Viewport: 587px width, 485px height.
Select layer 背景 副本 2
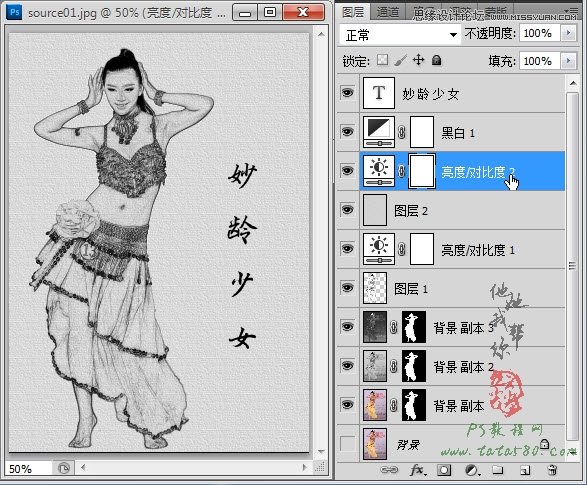click(x=462, y=366)
